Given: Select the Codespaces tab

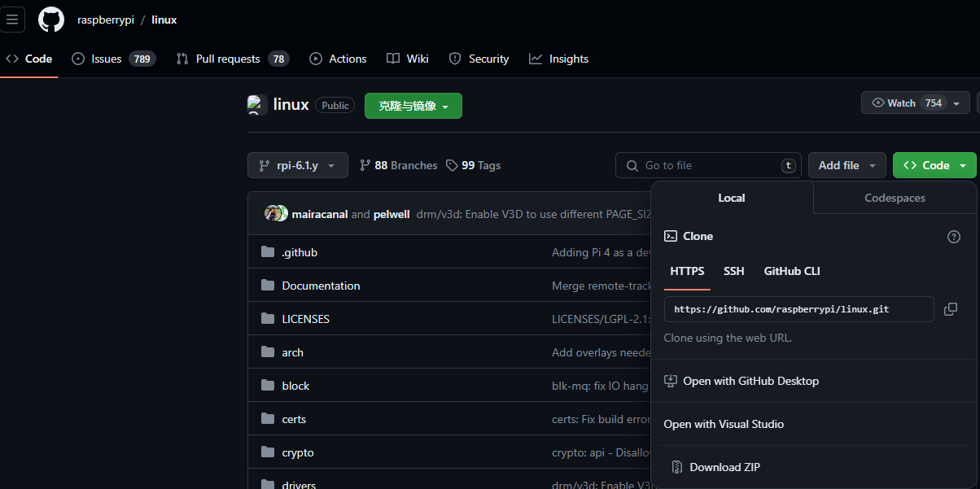Looking at the screenshot, I should coord(895,198).
